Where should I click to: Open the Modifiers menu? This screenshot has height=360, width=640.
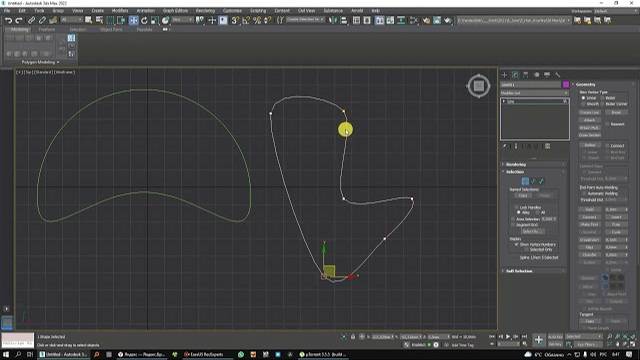120,11
